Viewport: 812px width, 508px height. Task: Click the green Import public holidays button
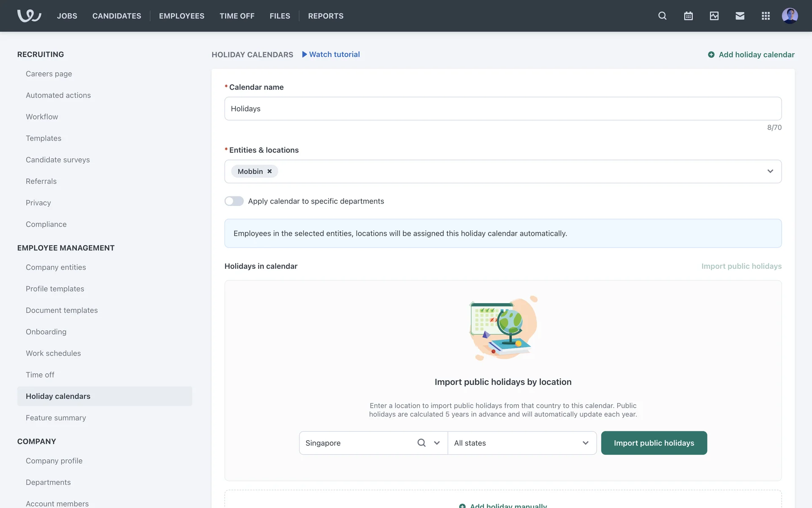click(654, 443)
